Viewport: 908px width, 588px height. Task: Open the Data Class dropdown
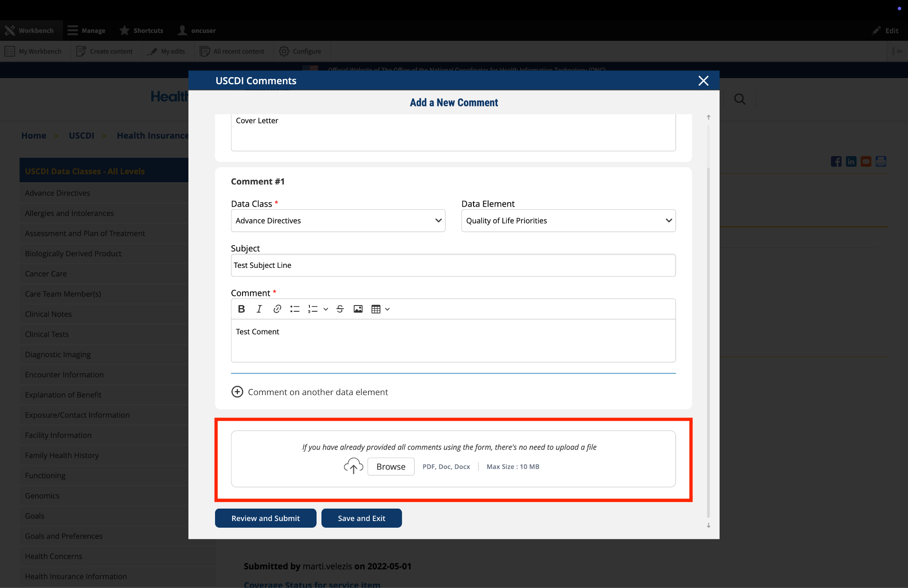tap(338, 221)
